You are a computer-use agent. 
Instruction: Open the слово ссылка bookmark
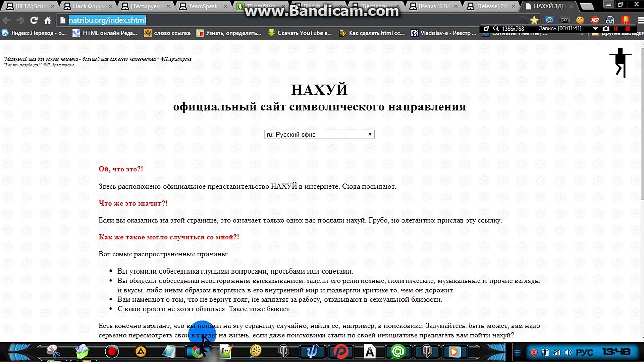168,33
